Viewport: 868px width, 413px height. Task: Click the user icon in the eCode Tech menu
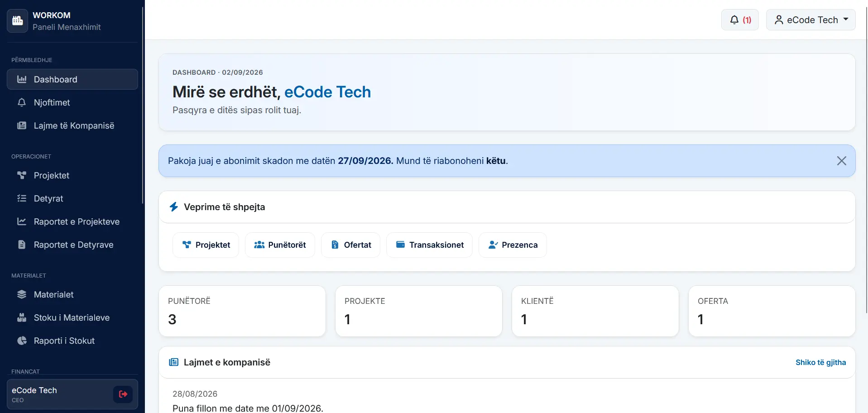[779, 20]
